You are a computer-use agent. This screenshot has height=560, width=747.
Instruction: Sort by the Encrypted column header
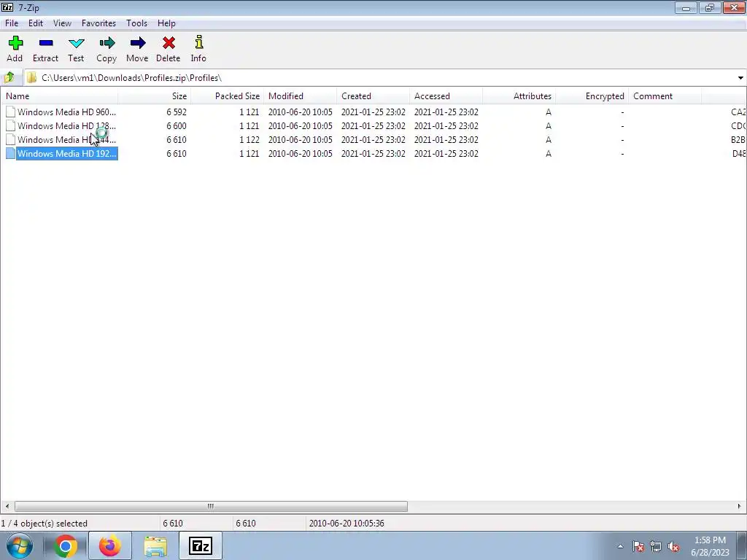(592, 96)
